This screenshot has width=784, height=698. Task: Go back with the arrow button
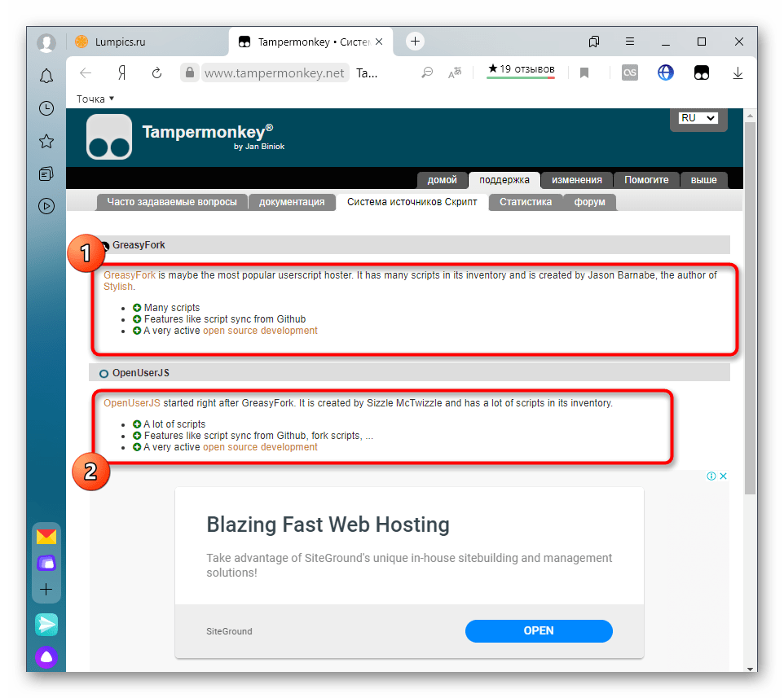[86, 73]
